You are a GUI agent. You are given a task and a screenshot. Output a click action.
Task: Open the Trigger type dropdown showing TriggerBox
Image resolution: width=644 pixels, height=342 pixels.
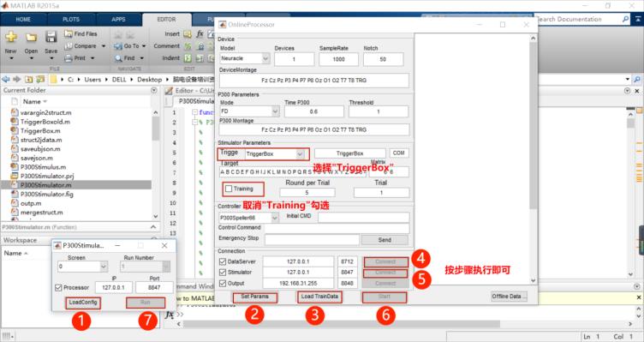click(275, 154)
